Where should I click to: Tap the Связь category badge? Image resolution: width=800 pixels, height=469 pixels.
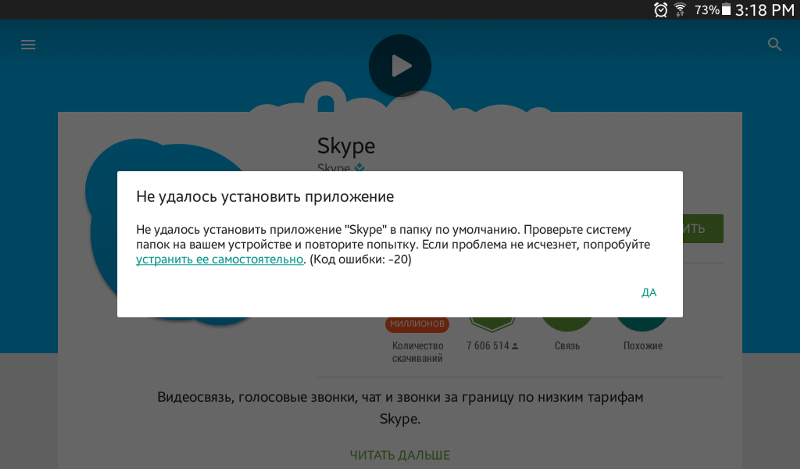tap(567, 333)
